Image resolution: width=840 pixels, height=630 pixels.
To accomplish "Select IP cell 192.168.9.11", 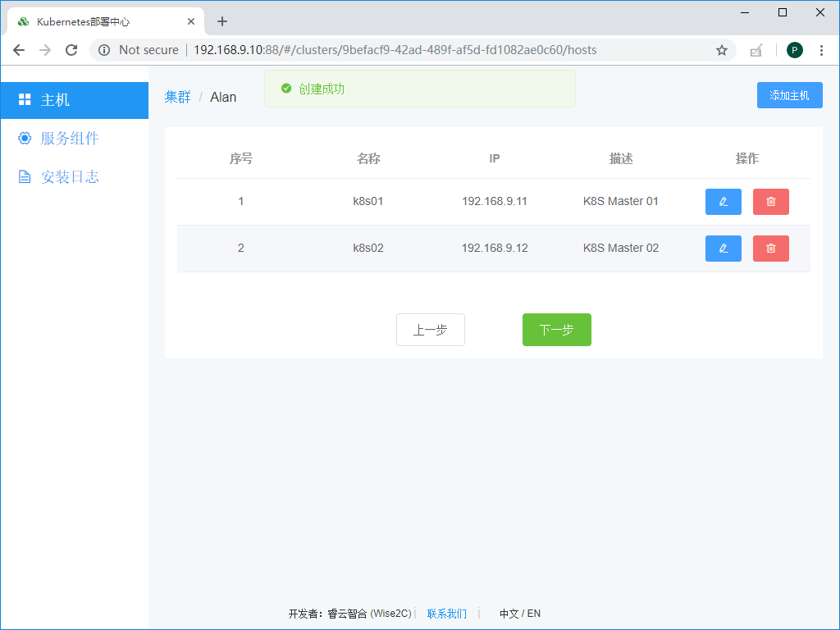I will click(495, 202).
